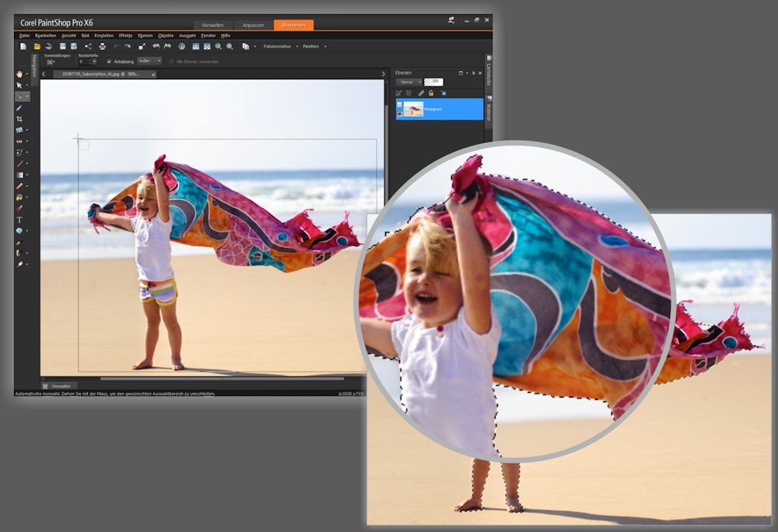Expand the selection tool flyout arrow

(26, 96)
